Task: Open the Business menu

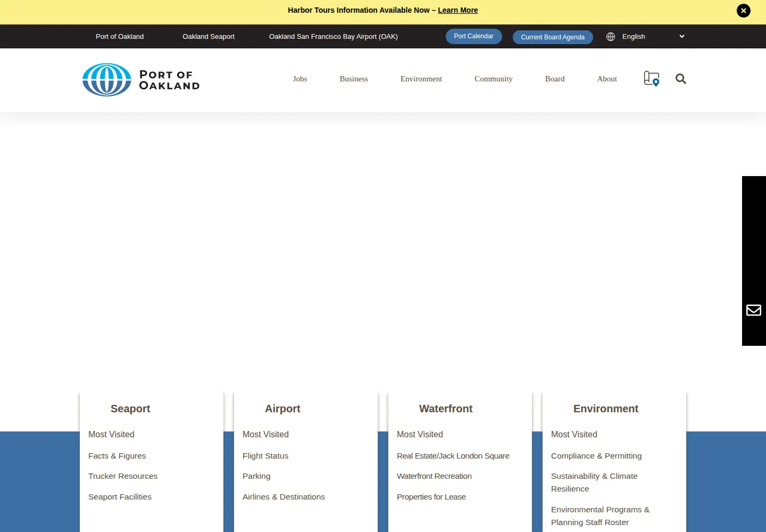Action: [354, 79]
